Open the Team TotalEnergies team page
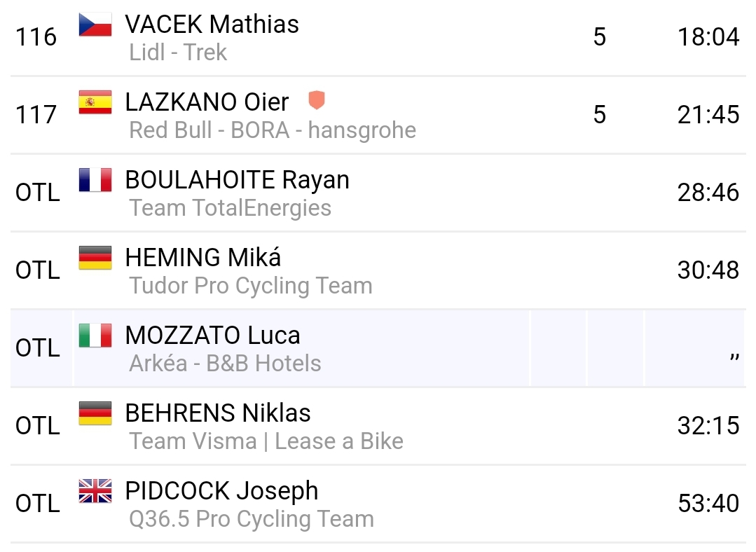 [230, 208]
